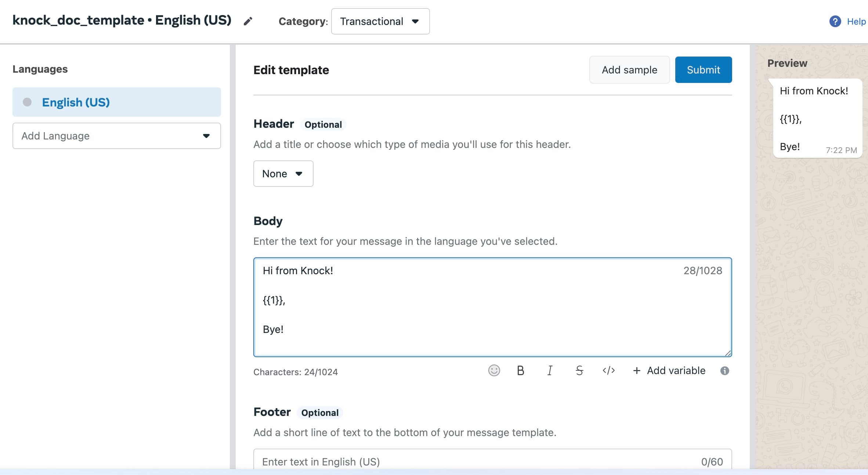Click the status dot beside English (US)
868x475 pixels.
pyautogui.click(x=26, y=102)
